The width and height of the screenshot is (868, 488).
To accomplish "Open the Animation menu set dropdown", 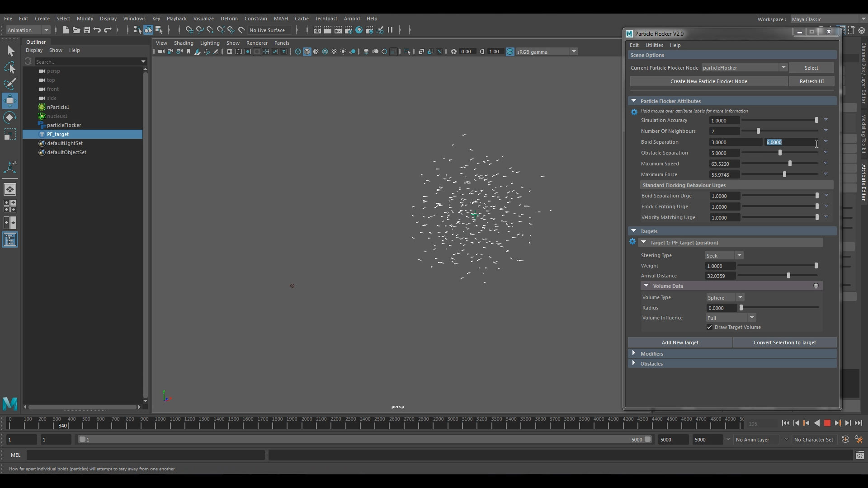I will tap(28, 30).
